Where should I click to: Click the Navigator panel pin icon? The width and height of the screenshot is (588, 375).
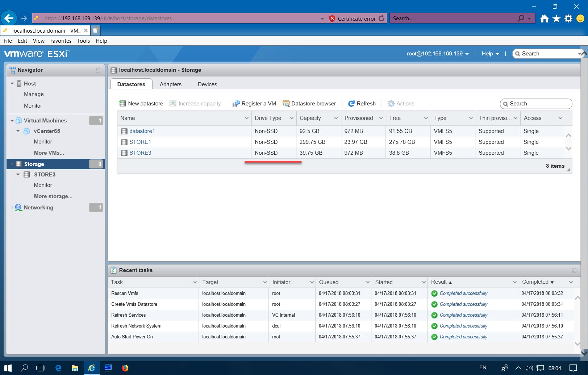pyautogui.click(x=97, y=70)
